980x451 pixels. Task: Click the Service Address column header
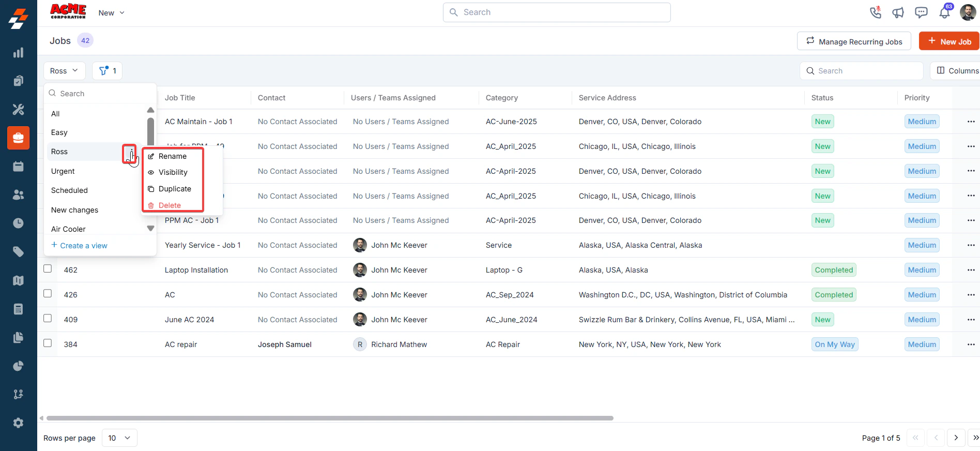click(607, 98)
